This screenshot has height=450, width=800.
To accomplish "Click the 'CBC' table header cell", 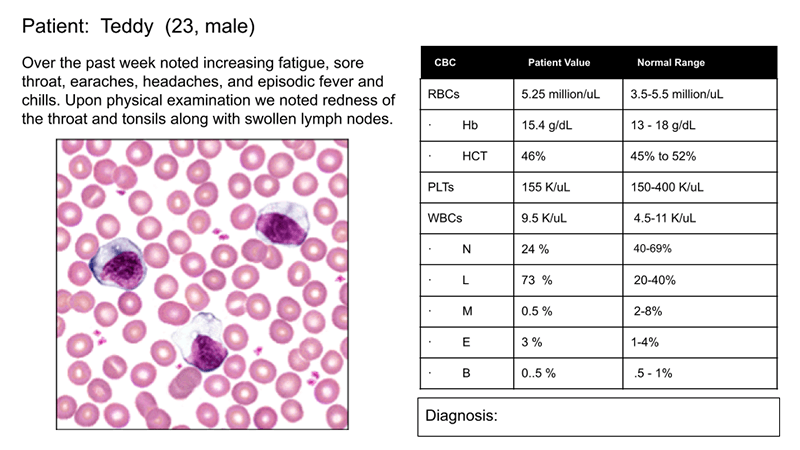I will (445, 63).
